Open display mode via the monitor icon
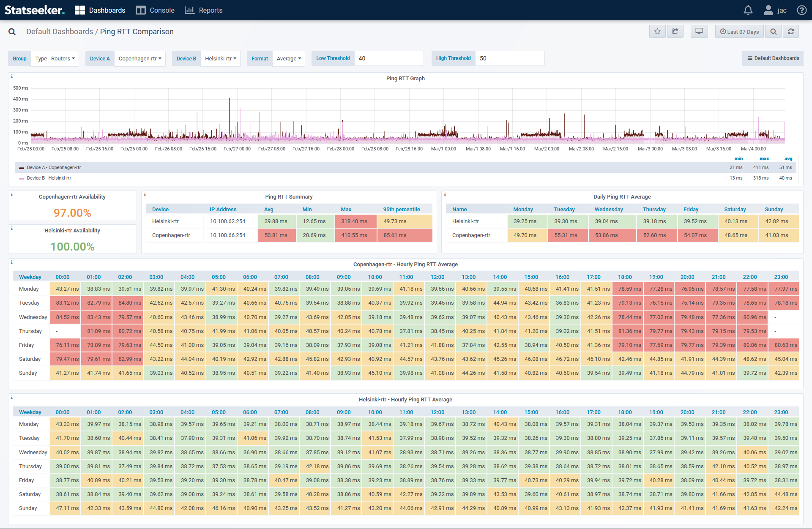 point(699,31)
